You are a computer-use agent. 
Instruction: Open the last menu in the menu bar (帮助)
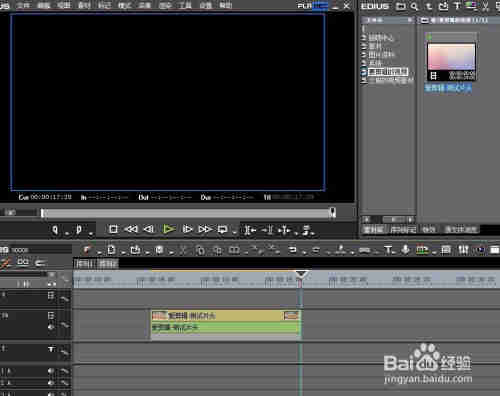coord(225,5)
